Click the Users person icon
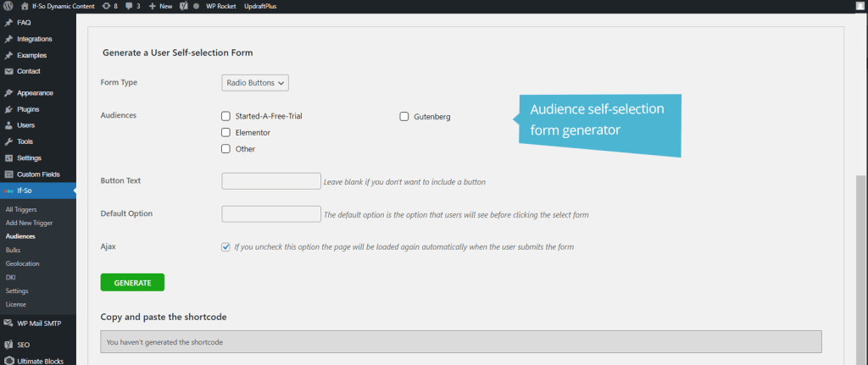Image resolution: width=868 pixels, height=365 pixels. pos(8,125)
